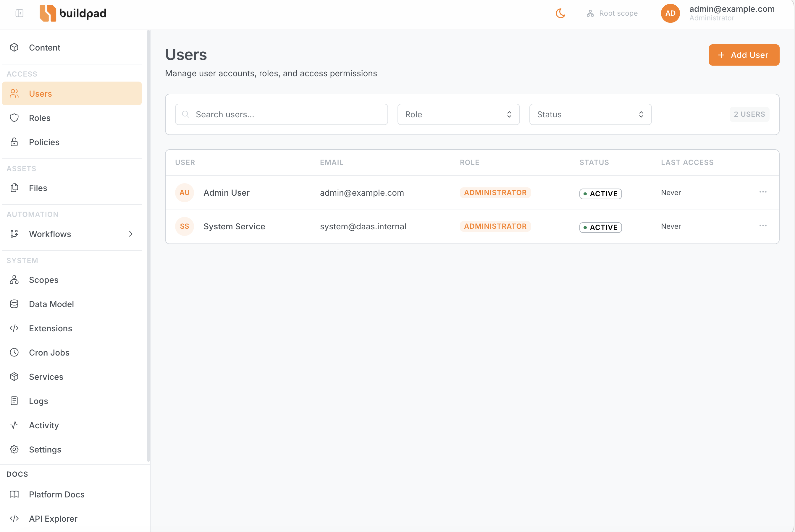Click the buildpad logo
Image resolution: width=795 pixels, height=532 pixels.
pos(73,13)
